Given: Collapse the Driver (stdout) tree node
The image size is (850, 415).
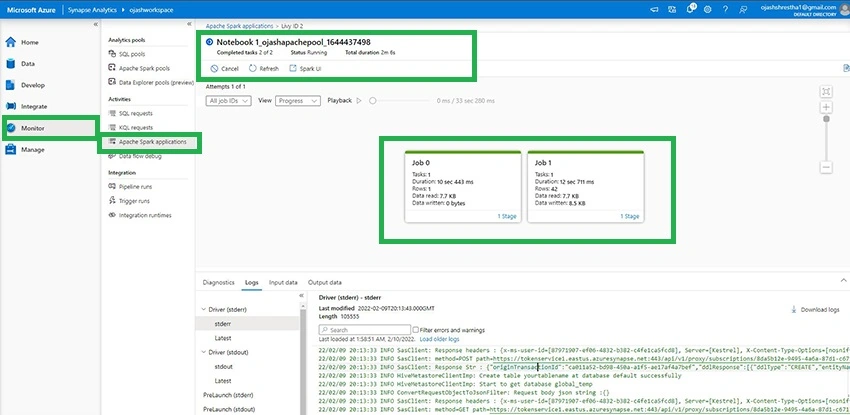Looking at the screenshot, I should pyautogui.click(x=204, y=352).
